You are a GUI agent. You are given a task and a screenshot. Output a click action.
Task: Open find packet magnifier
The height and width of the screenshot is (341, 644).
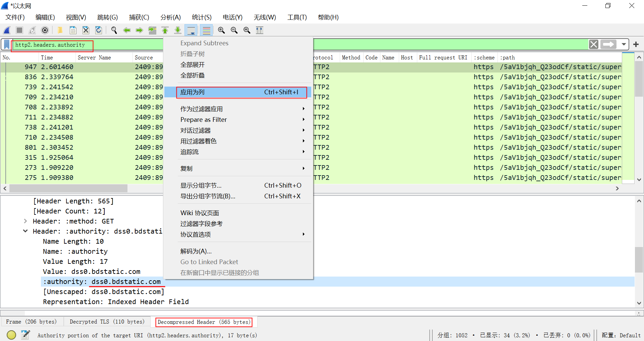[114, 30]
